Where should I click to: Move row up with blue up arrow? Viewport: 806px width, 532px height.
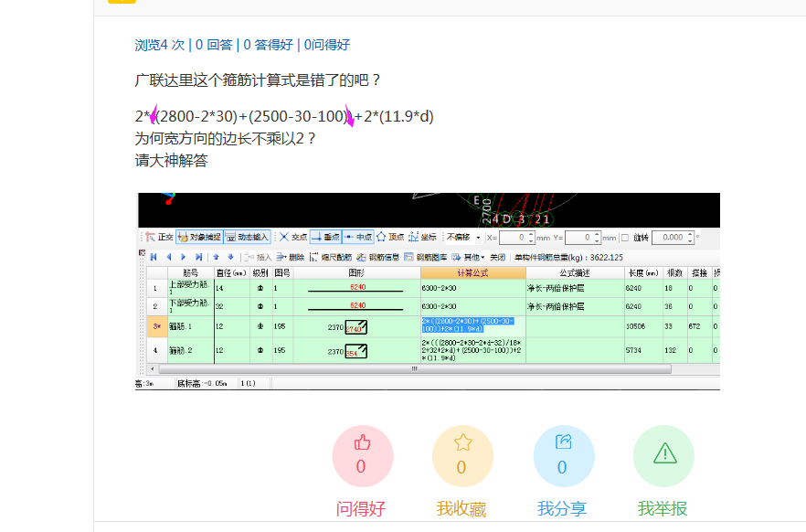pos(216,257)
